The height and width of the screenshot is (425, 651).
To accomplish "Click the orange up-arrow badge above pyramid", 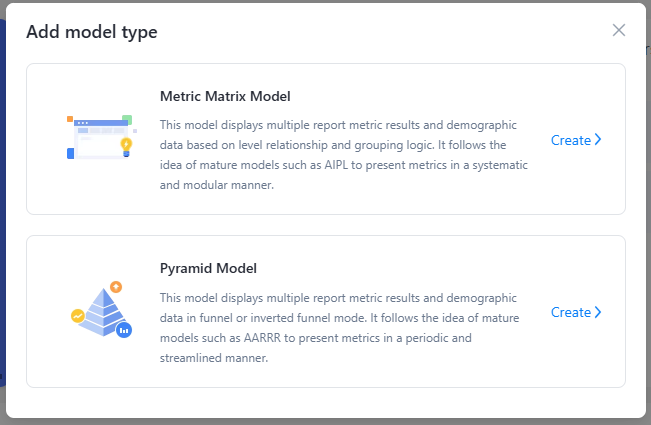I will pos(116,286).
